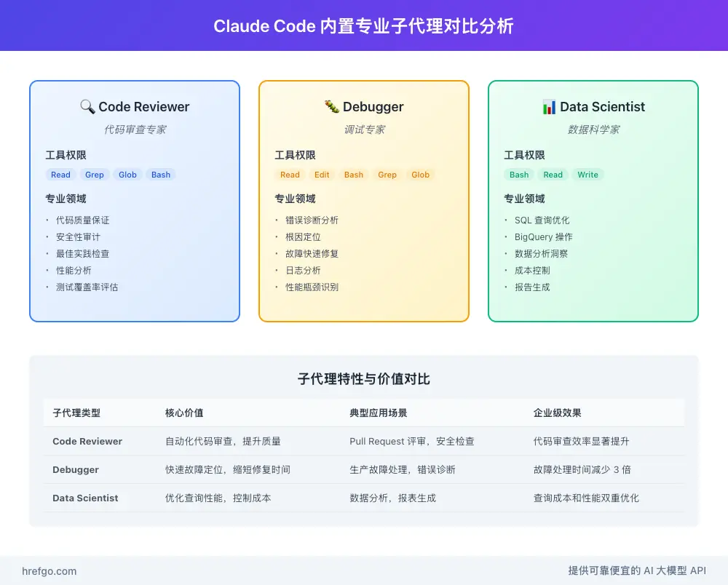
Task: Click 性能分析 in Code Reviewer list
Action: coord(74,271)
